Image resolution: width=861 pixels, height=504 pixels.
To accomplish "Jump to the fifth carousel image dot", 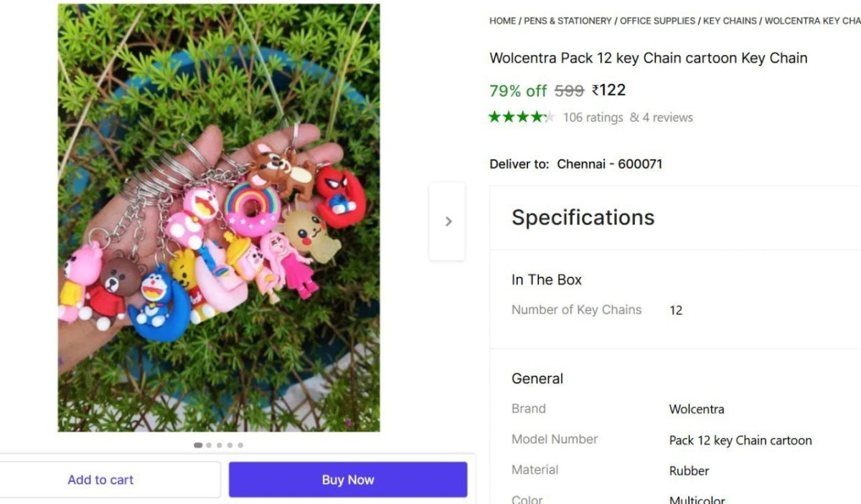I will (x=240, y=445).
